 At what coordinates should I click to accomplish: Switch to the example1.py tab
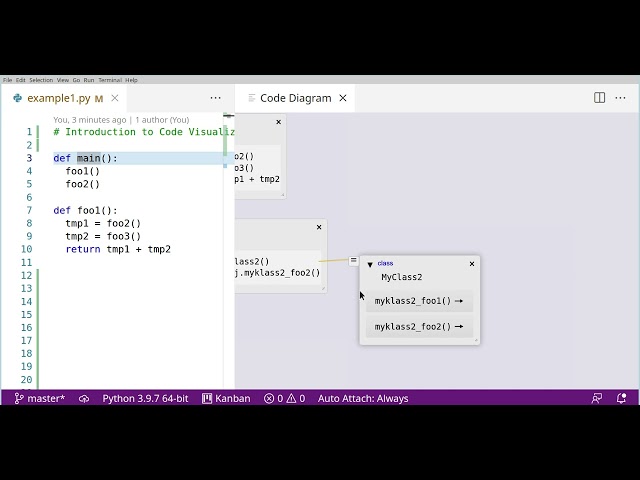coord(58,98)
